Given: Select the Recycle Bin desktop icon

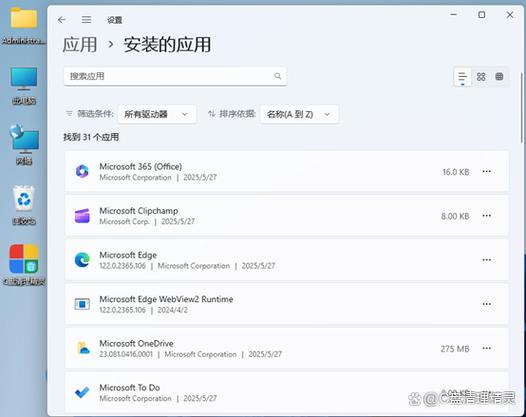Looking at the screenshot, I should tap(23, 205).
